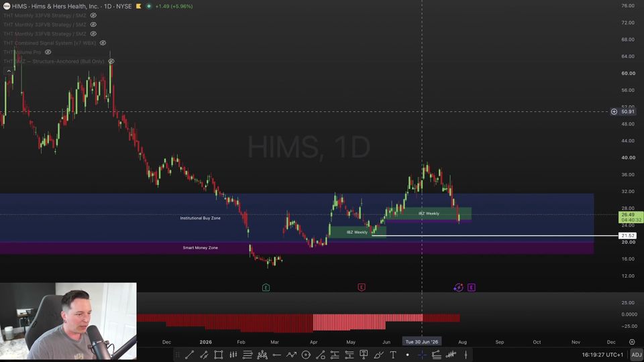Click the Smart Money Zone label
644x362 pixels.
[200, 247]
